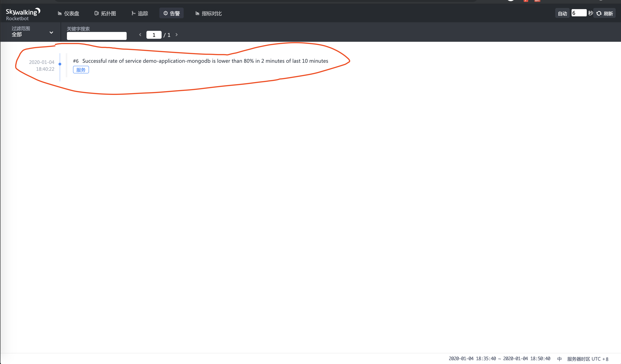
Task: Click the 服务 tag on alarm #6
Action: click(81, 70)
